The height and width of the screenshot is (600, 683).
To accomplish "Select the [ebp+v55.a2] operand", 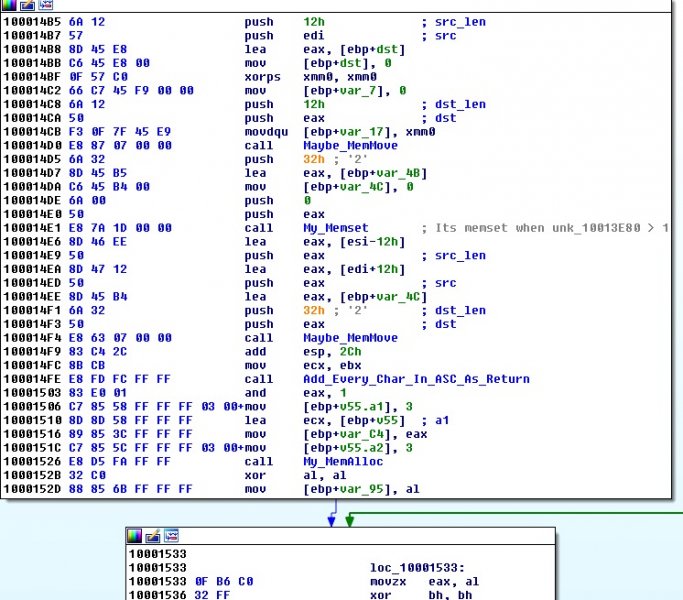I will (x=350, y=448).
